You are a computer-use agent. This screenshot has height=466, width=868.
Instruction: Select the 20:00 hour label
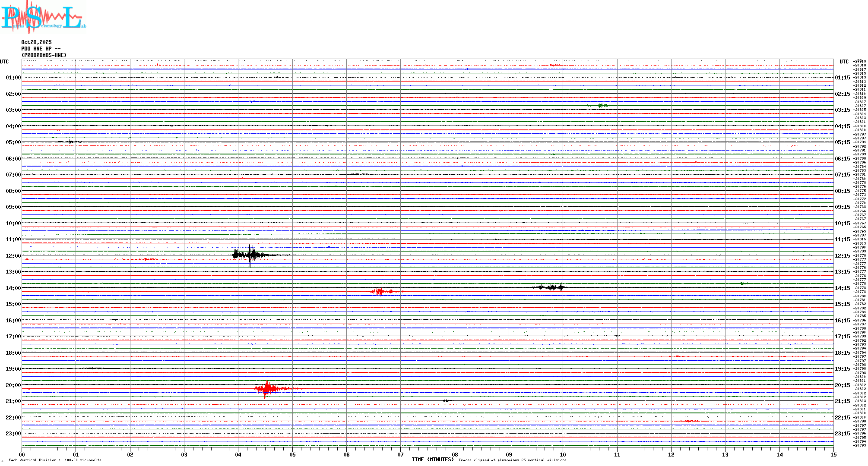(13, 385)
